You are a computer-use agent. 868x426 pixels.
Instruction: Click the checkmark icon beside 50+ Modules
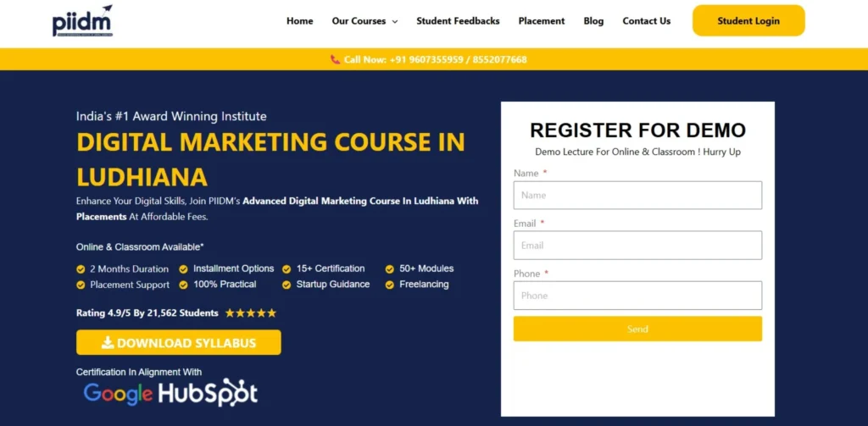[x=390, y=269]
